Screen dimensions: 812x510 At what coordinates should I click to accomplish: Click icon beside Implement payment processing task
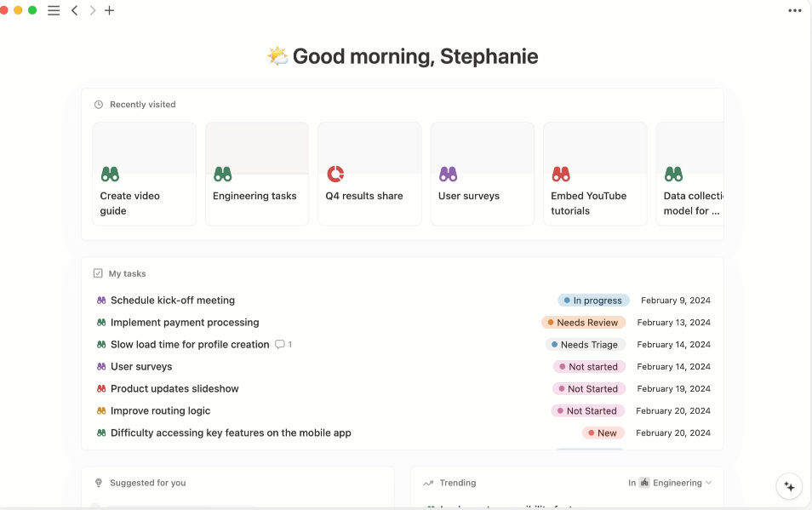[101, 323]
